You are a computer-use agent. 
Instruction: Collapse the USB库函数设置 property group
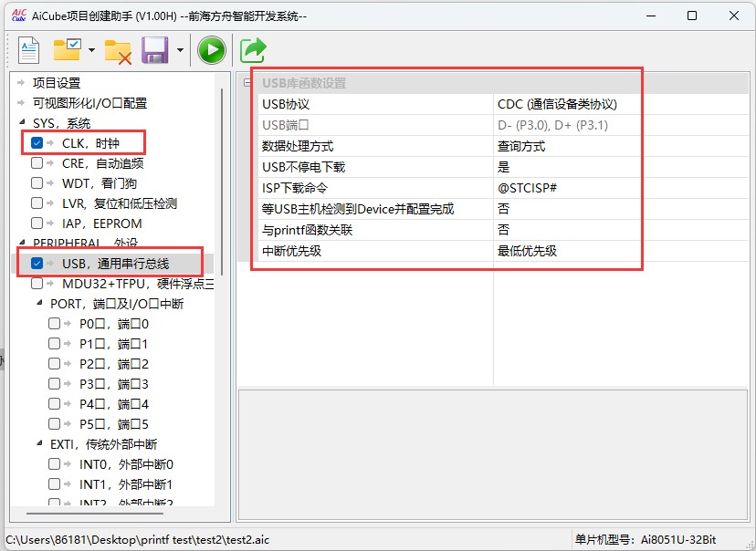(247, 83)
